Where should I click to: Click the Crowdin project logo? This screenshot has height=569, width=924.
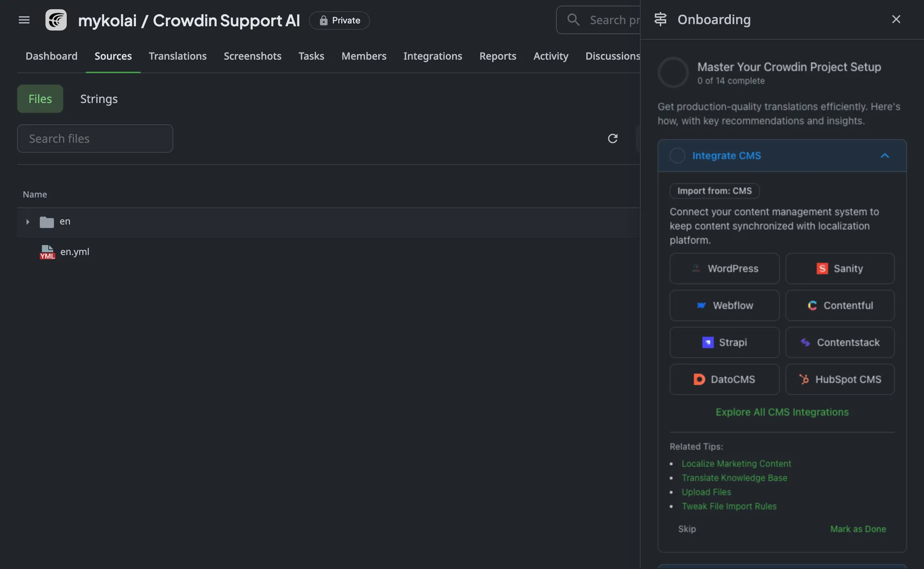pos(56,20)
